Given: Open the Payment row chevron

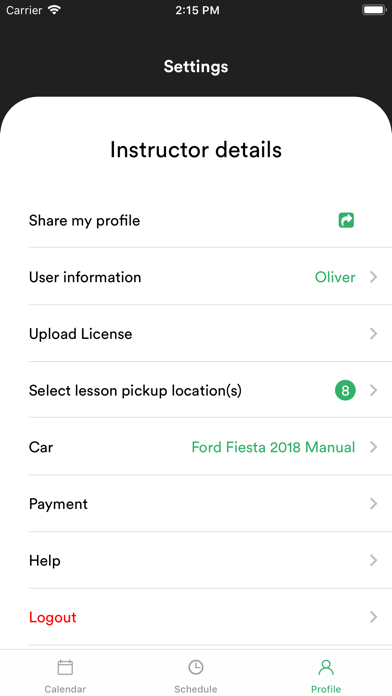Looking at the screenshot, I should (x=373, y=504).
